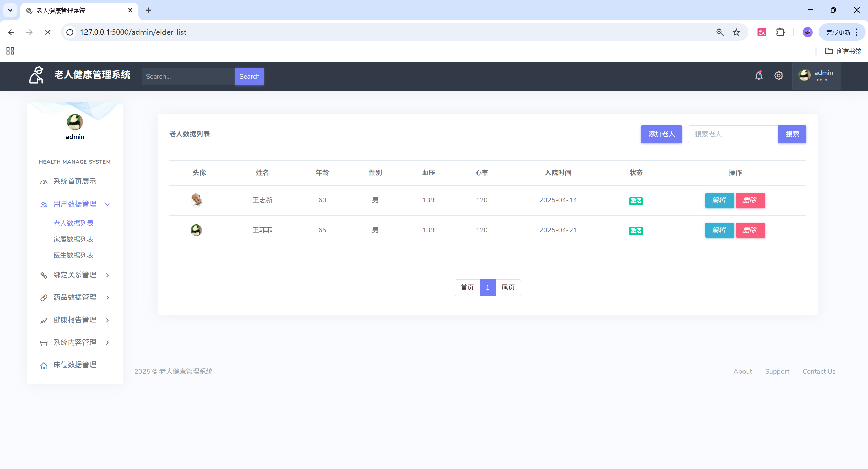Click the system logo icon
This screenshot has height=469, width=868.
[x=36, y=75]
